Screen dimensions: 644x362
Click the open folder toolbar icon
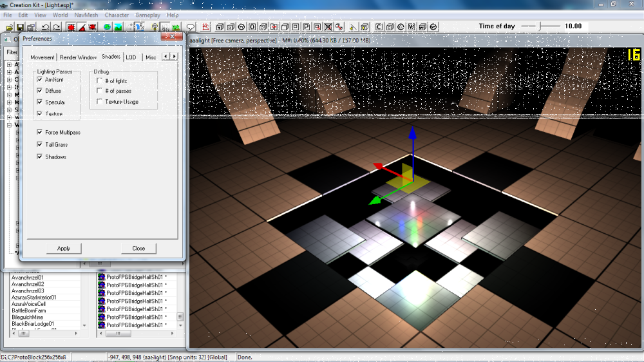(9, 27)
